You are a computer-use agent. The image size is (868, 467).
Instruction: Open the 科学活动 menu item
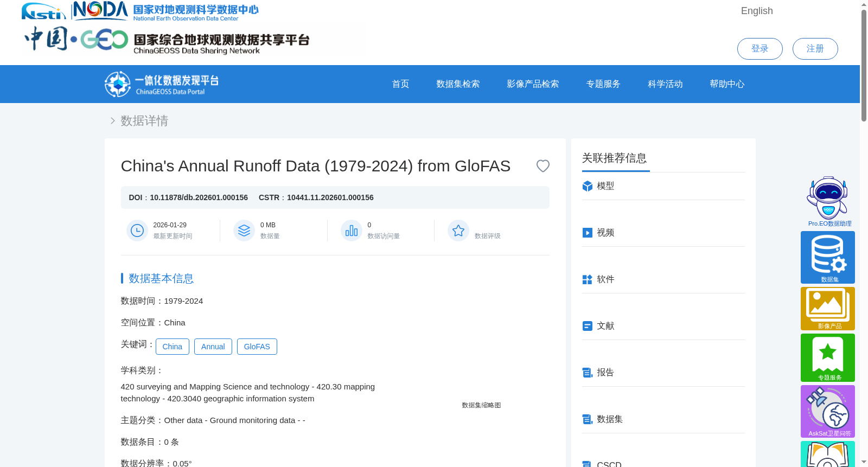coord(665,84)
